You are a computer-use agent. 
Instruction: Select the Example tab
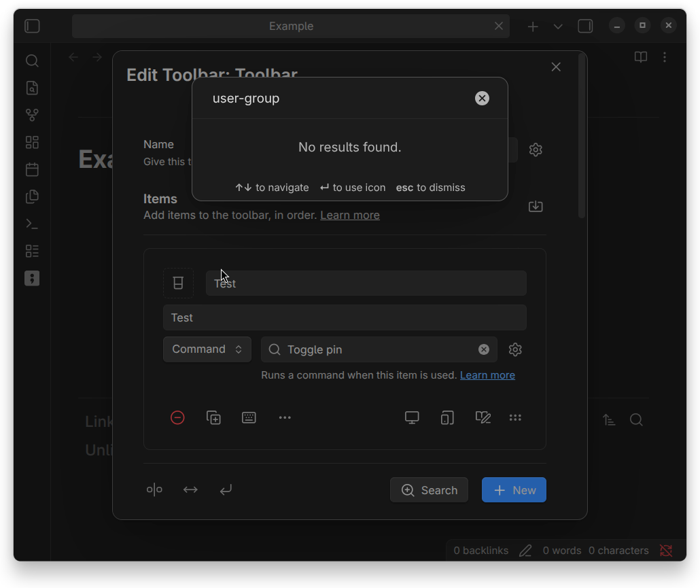[x=291, y=26]
